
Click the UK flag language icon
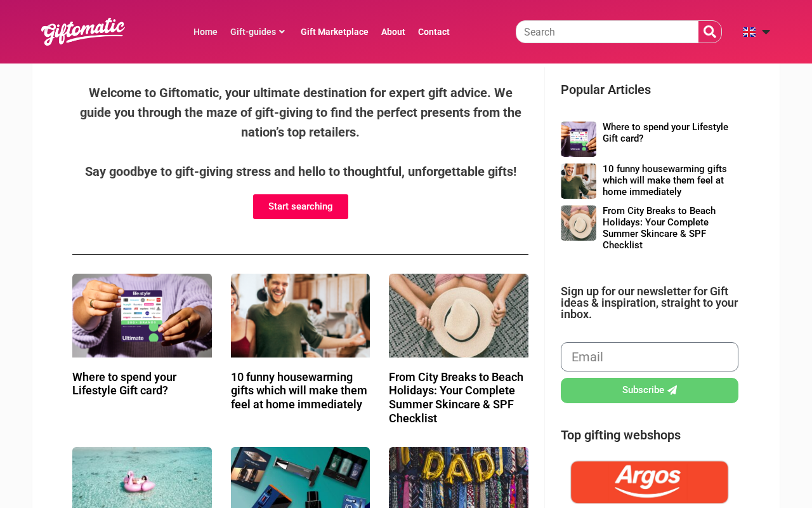749,32
